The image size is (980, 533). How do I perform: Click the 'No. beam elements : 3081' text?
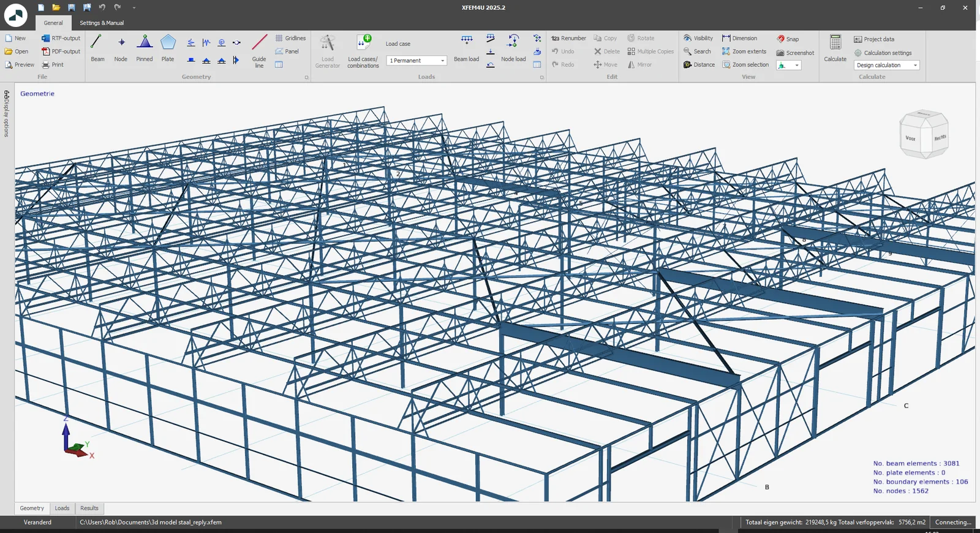click(916, 463)
